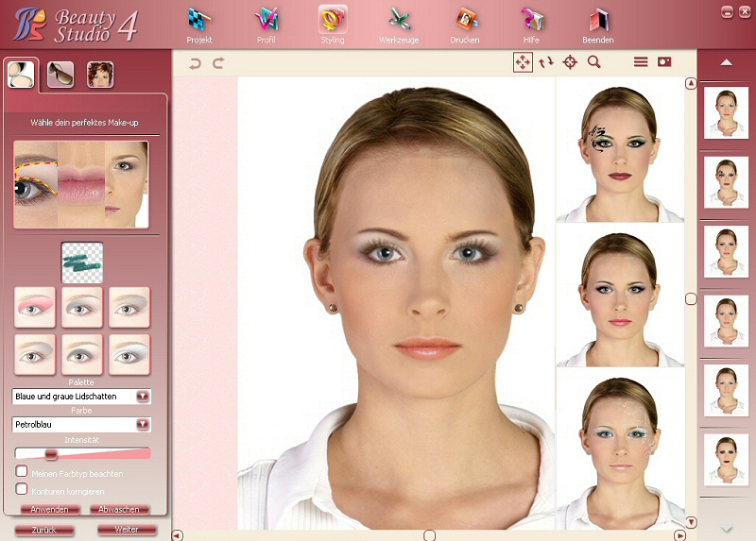Select the move/pan arrows tool
This screenshot has width=756, height=541.
click(523, 62)
